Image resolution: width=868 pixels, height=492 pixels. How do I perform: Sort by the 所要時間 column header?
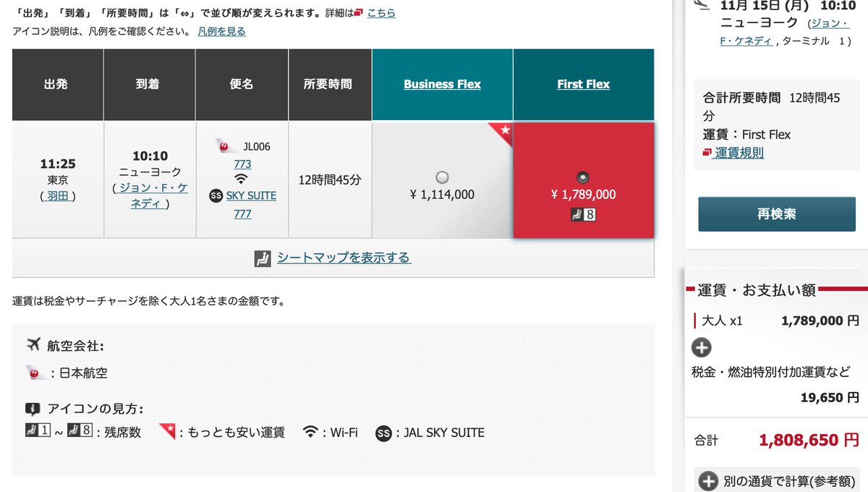330,84
